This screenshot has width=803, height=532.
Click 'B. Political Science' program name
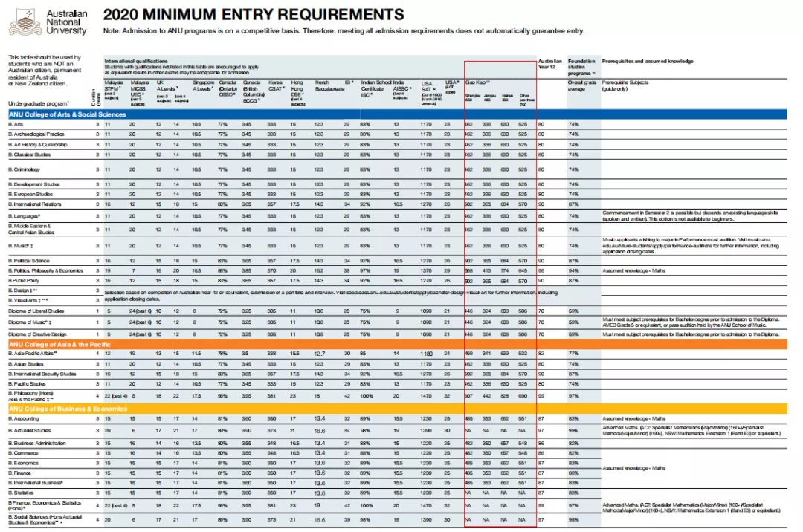click(x=29, y=261)
